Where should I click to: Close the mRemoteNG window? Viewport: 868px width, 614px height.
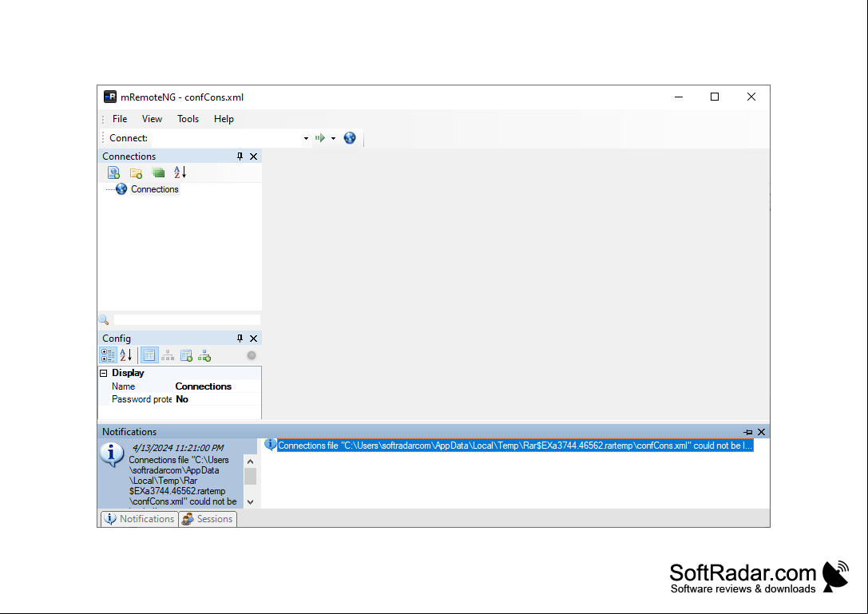(x=751, y=97)
